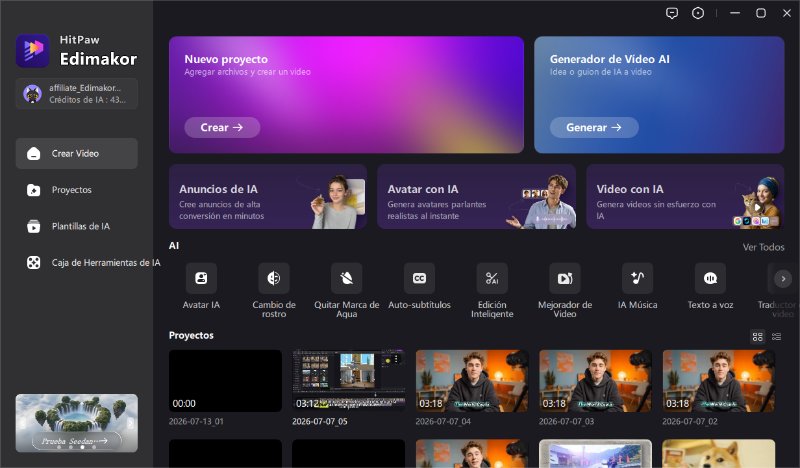Click Ver Todos link
The image size is (800, 468).
tap(763, 247)
